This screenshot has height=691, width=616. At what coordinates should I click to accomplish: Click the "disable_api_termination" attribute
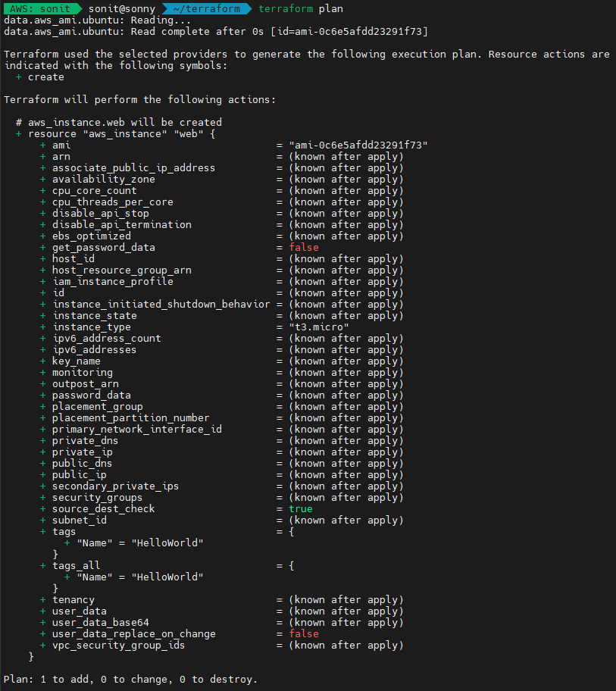pos(122,225)
